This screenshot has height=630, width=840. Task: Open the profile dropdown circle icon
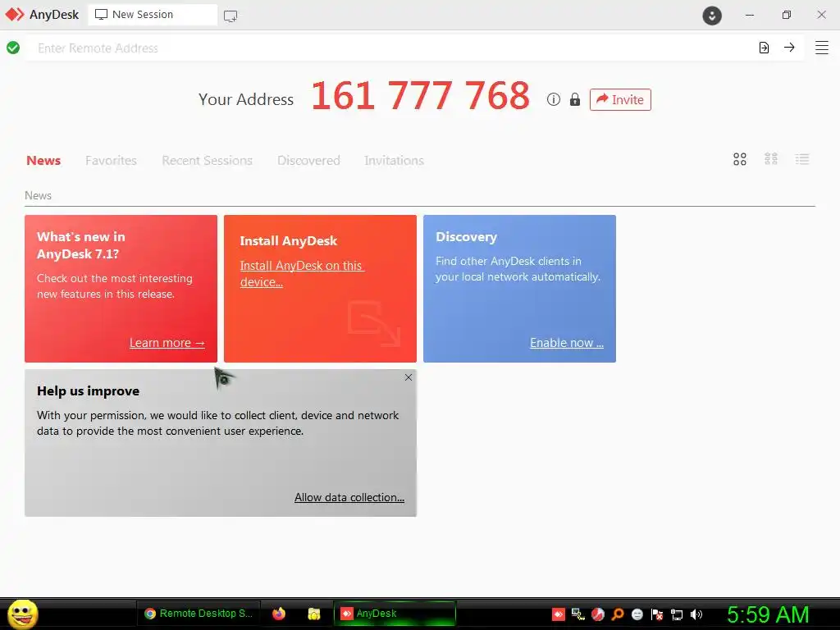pyautogui.click(x=712, y=16)
